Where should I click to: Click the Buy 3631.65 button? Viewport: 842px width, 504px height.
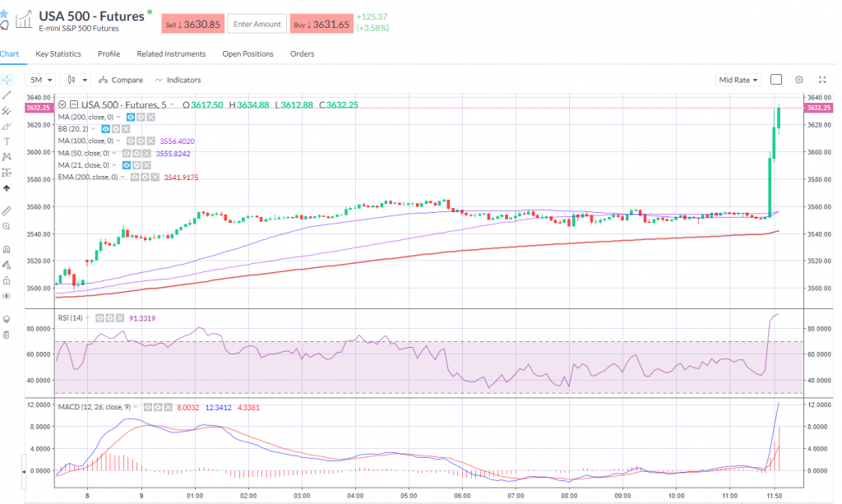pos(321,24)
